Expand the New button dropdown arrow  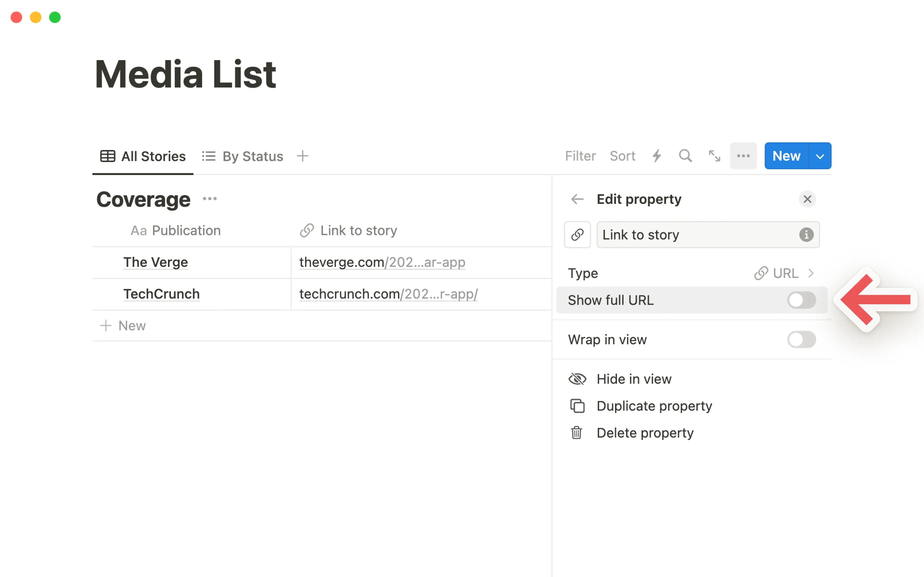pos(820,156)
